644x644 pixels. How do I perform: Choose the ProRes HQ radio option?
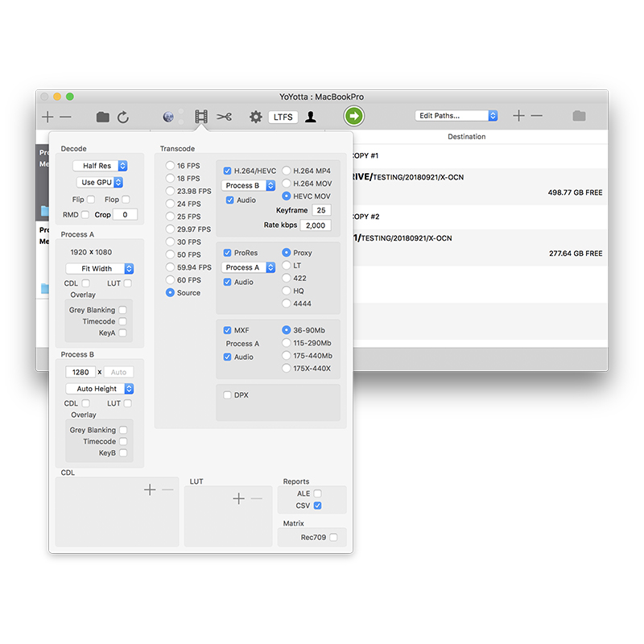click(x=287, y=291)
